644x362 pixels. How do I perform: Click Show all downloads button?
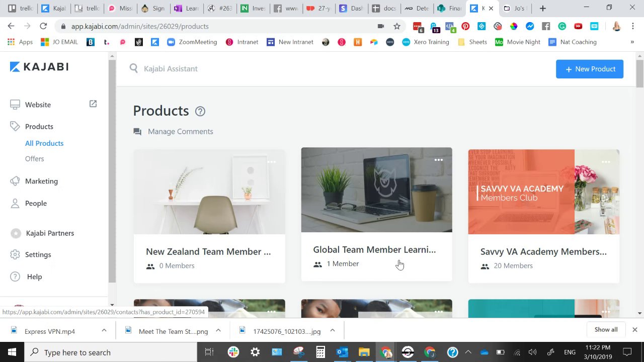[606, 330]
